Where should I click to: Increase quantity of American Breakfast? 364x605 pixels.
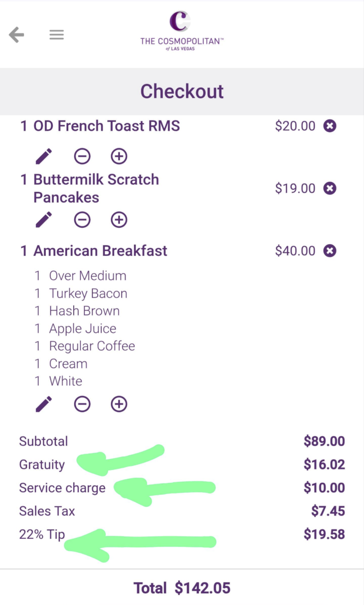tap(118, 404)
